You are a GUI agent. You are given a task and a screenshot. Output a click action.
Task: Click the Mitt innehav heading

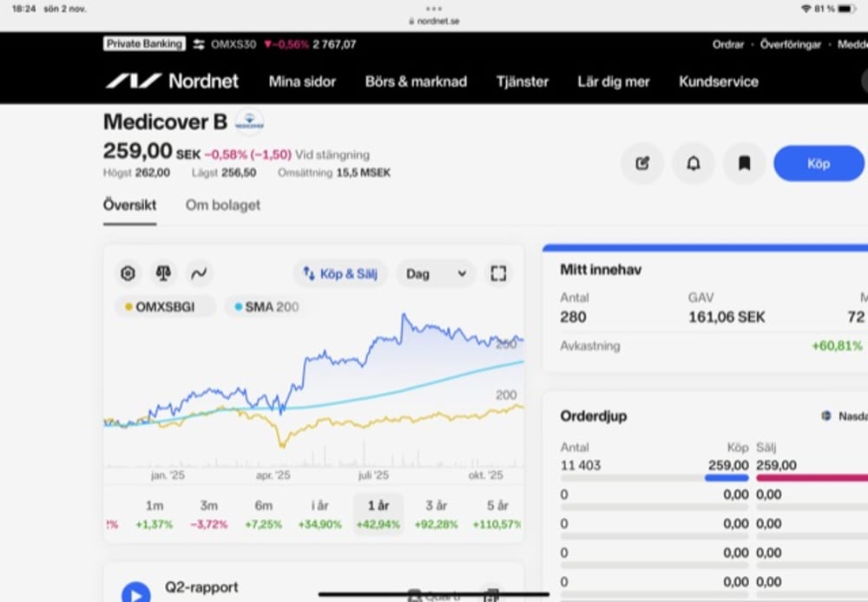tap(601, 270)
